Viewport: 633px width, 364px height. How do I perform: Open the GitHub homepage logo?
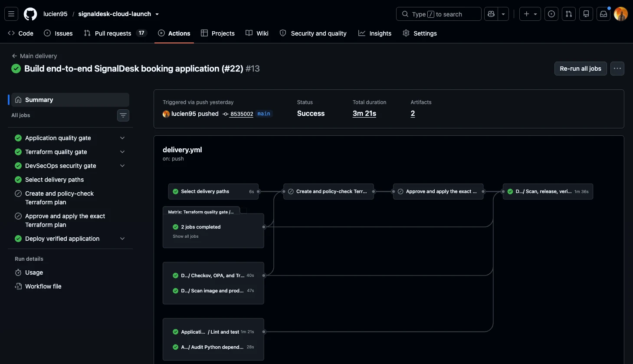[30, 14]
